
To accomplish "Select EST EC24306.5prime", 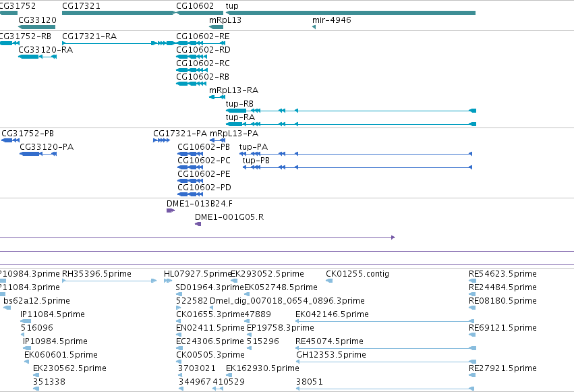I will click(x=179, y=348).
